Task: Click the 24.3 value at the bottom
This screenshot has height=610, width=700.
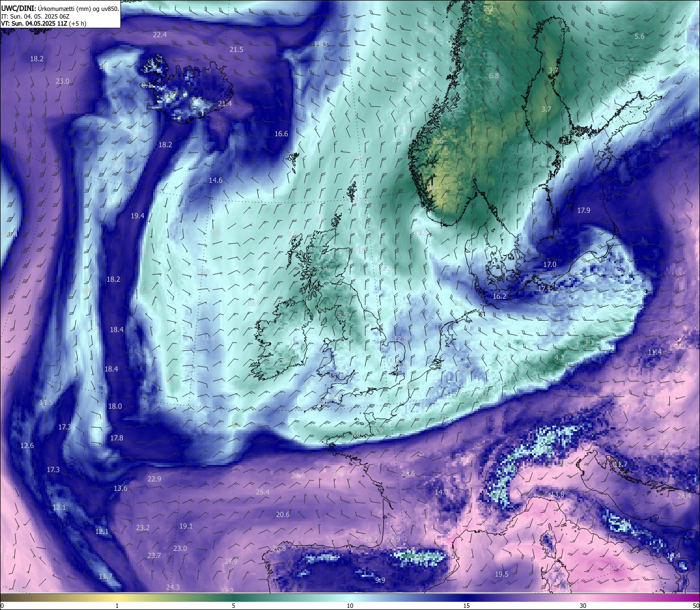Action: pyautogui.click(x=173, y=587)
